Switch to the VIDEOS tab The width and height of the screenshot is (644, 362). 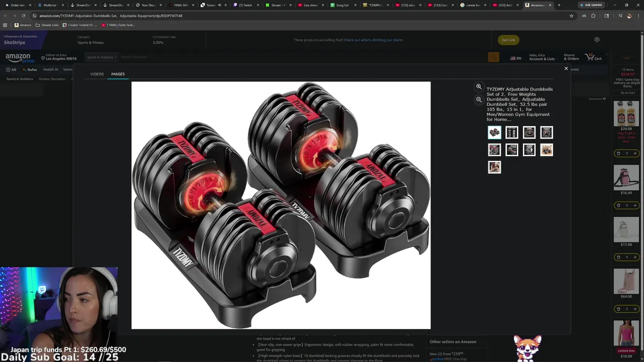(97, 74)
